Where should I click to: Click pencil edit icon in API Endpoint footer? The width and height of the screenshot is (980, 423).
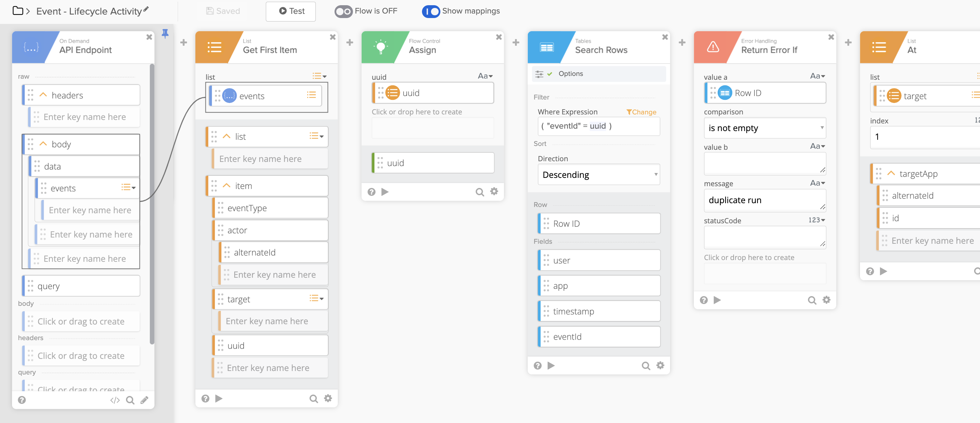[x=144, y=400]
